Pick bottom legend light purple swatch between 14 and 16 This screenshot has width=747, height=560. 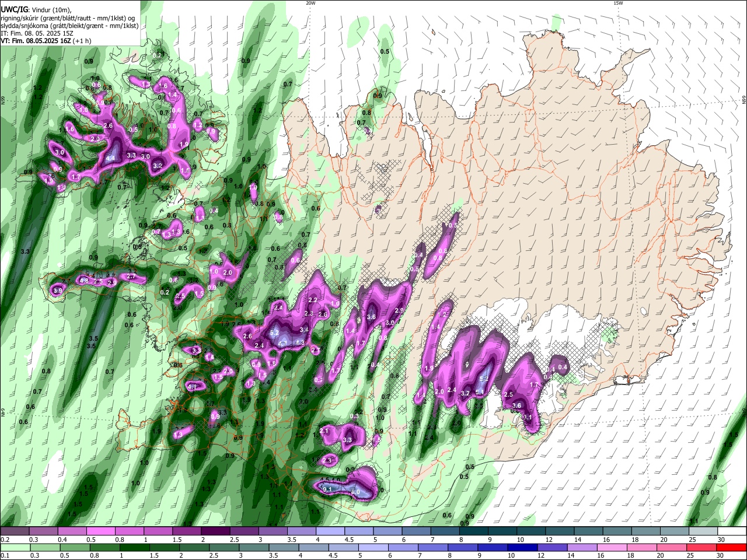click(581, 547)
